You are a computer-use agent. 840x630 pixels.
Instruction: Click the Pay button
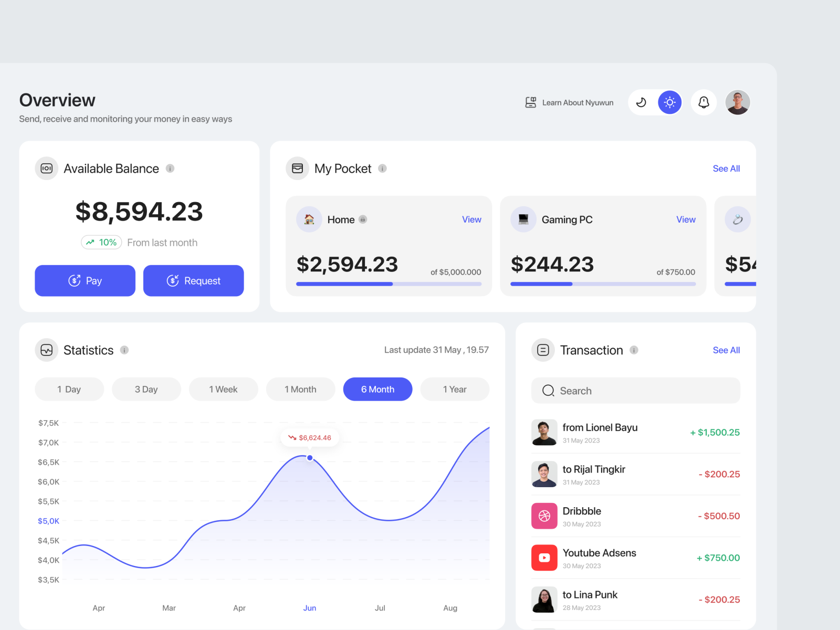point(85,280)
